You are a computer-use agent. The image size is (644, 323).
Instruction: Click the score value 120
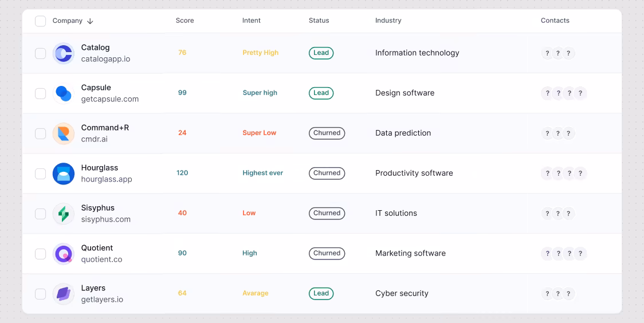182,173
